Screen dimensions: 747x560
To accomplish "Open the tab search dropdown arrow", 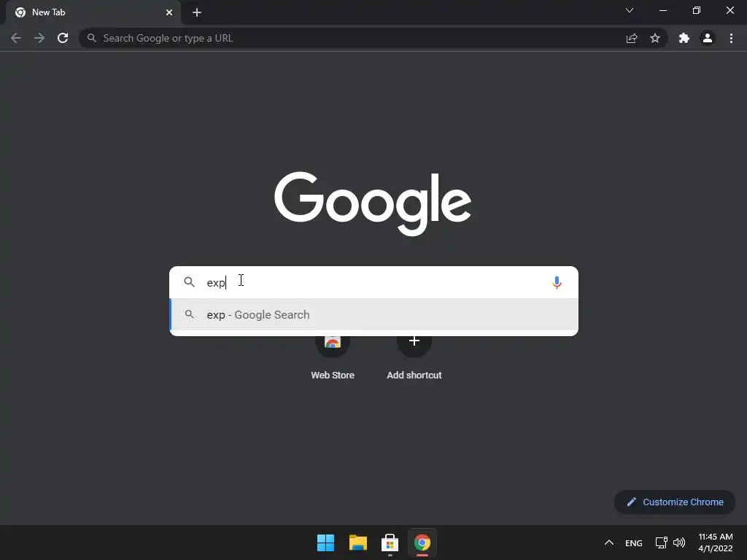I will coord(630,10).
